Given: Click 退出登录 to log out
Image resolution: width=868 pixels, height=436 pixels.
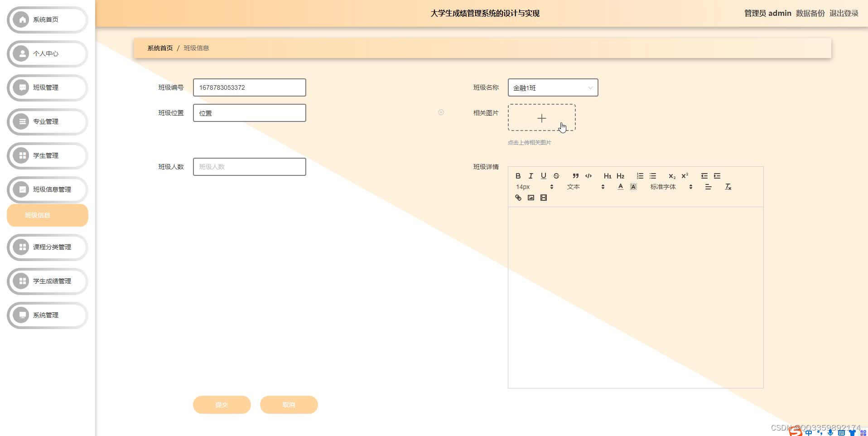Looking at the screenshot, I should (x=844, y=13).
